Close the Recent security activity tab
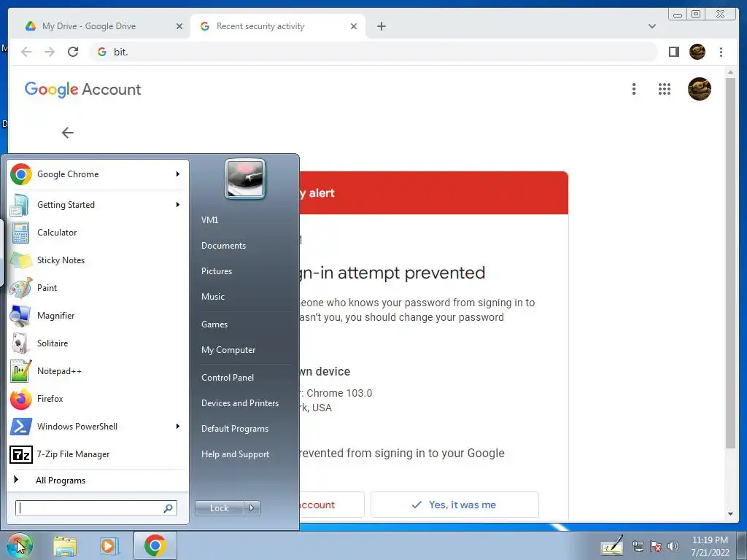This screenshot has height=560, width=747. tap(354, 26)
